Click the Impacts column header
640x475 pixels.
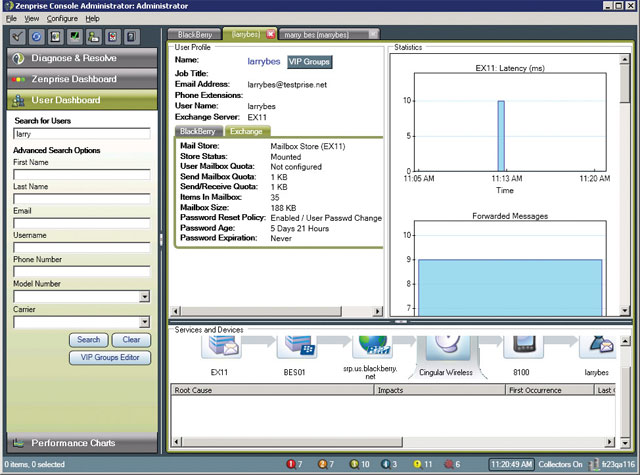pos(440,390)
